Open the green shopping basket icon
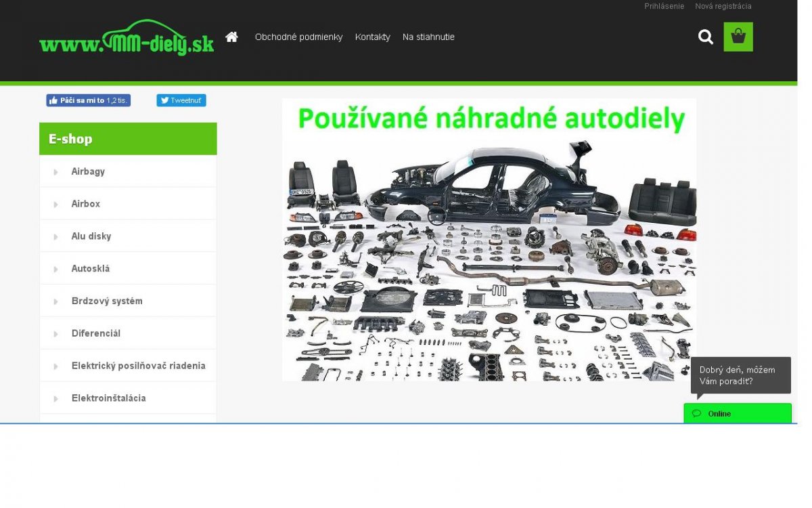 pyautogui.click(x=738, y=37)
